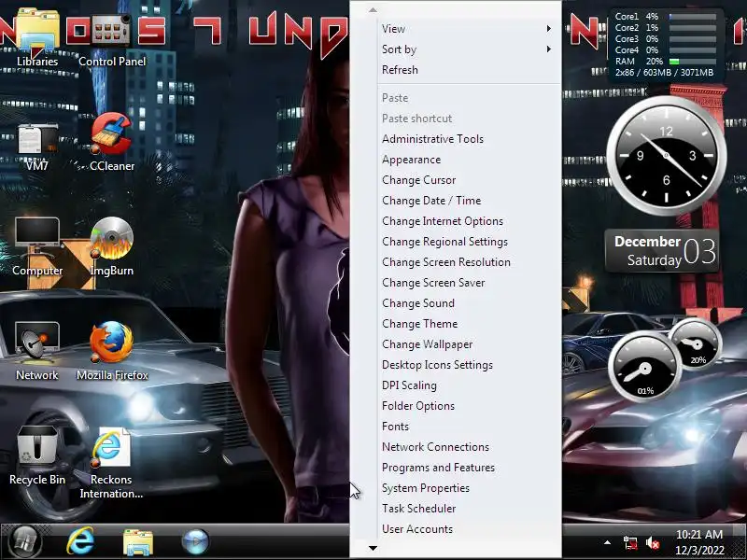Viewport: 747px width, 560px height.
Task: Open the Computer desktop icon
Action: point(37,247)
